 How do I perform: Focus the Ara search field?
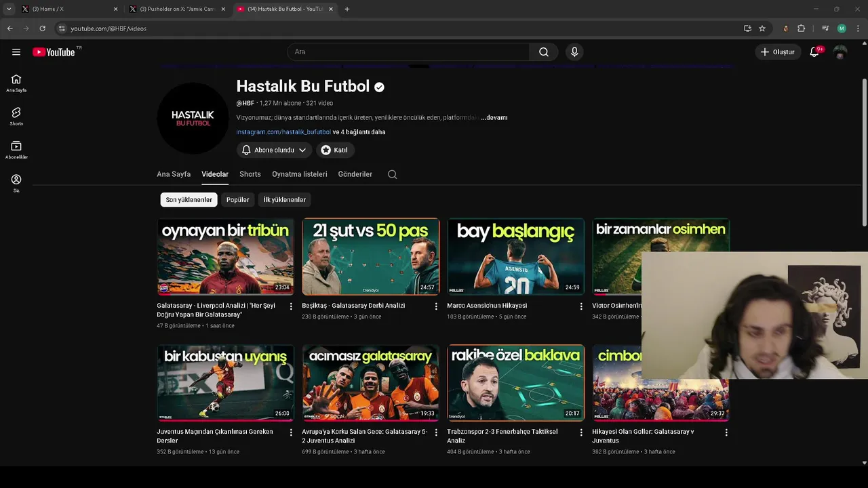pos(408,52)
